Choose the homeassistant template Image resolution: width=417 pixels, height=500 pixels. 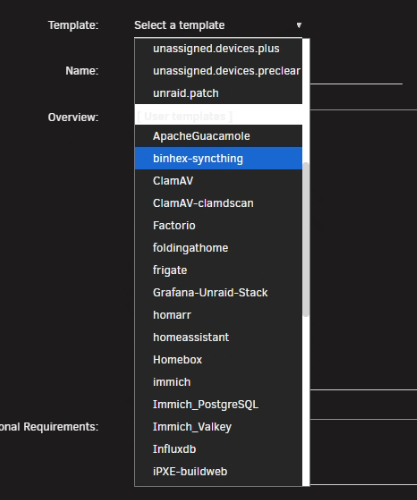point(218,337)
